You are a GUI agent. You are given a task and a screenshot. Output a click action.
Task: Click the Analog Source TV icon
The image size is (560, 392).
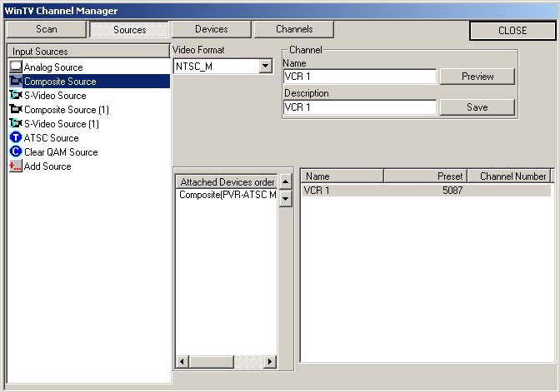16,67
